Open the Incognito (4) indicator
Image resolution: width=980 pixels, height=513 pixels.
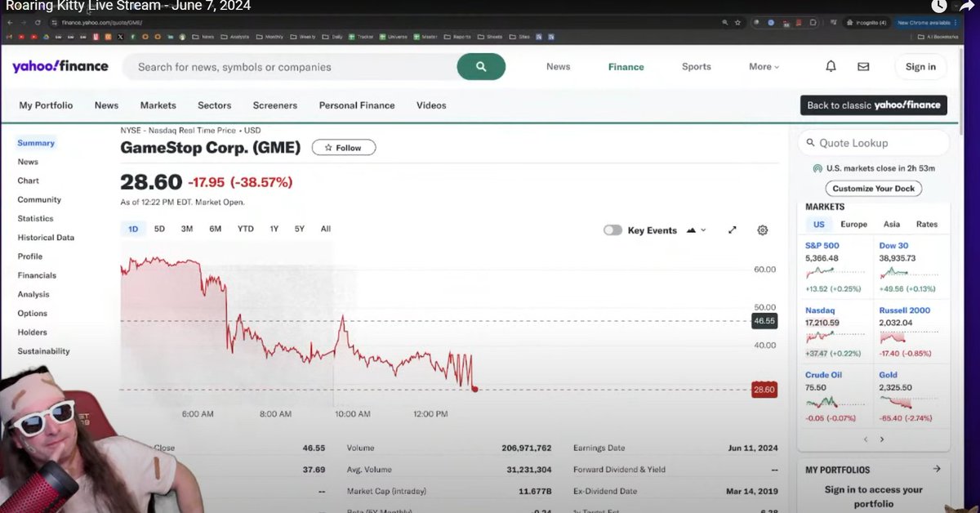pyautogui.click(x=866, y=23)
